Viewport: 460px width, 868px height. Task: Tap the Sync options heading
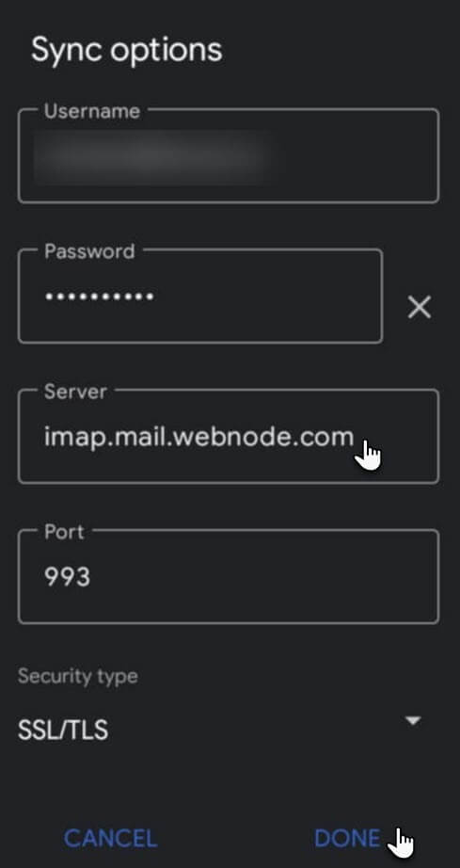[x=127, y=50]
